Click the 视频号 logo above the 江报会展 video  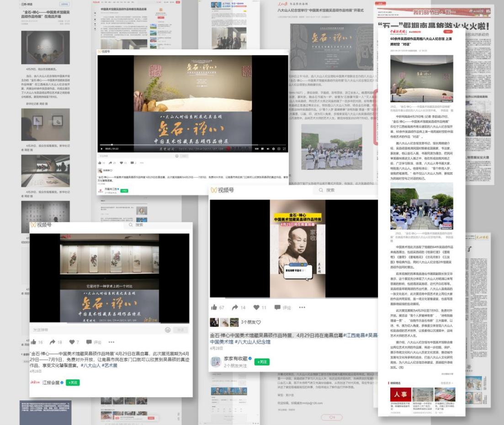point(41,225)
